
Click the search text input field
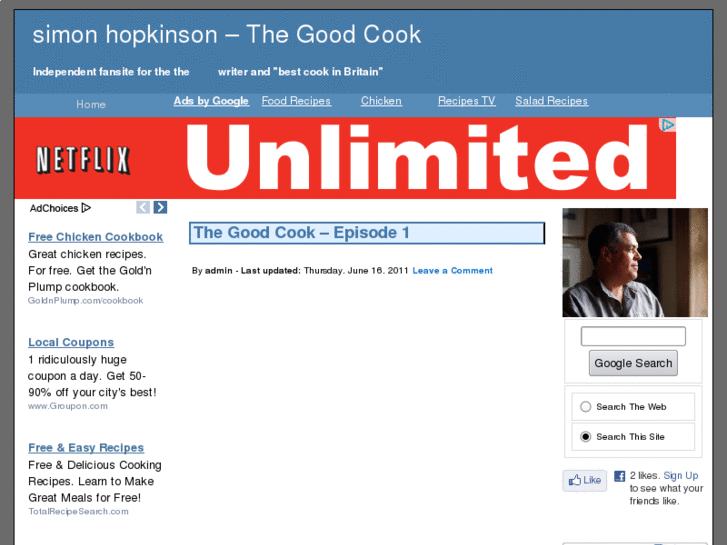[x=633, y=336]
